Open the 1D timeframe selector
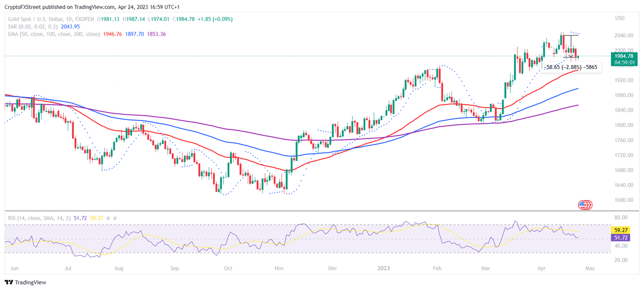 tap(69, 19)
